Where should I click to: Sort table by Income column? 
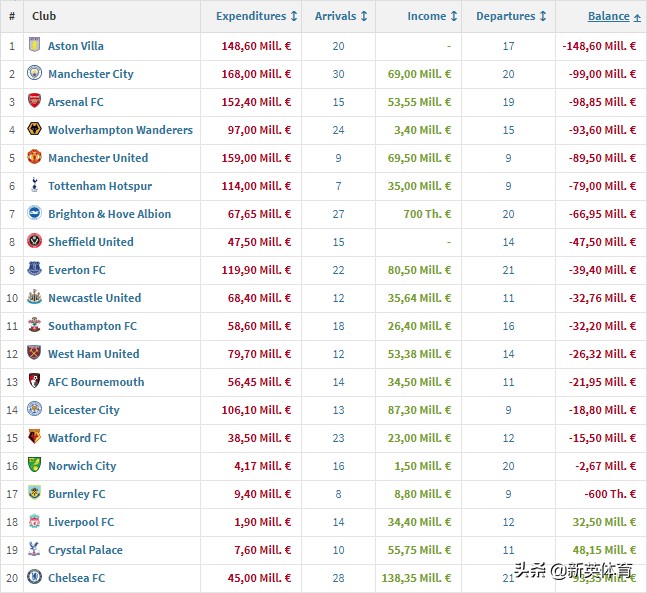click(x=433, y=16)
